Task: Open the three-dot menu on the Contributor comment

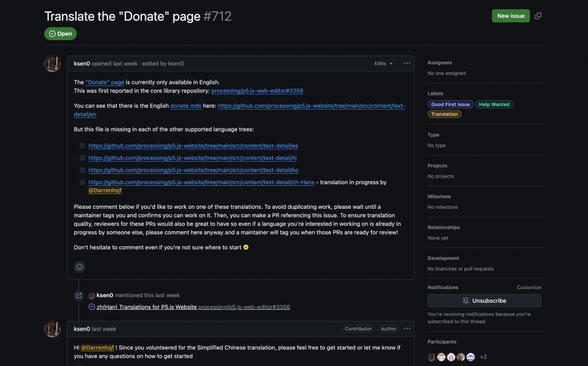Action: [x=407, y=329]
